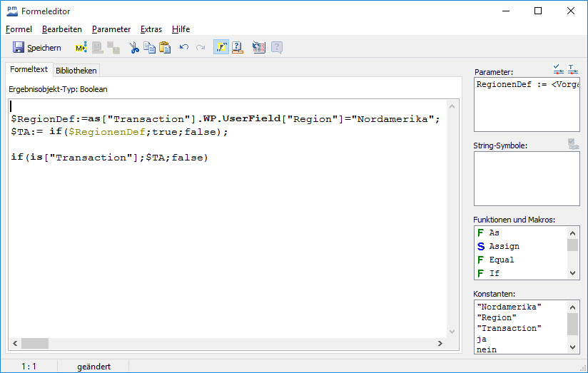Image resolution: width=588 pixels, height=373 pixels.
Task: Click the paste clipboard icon
Action: point(165,48)
